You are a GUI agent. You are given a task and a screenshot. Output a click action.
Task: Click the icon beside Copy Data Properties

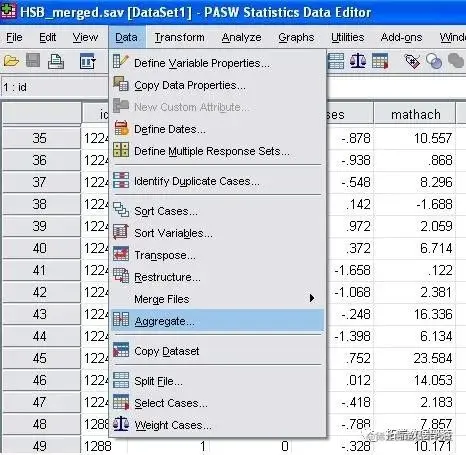[x=121, y=84]
